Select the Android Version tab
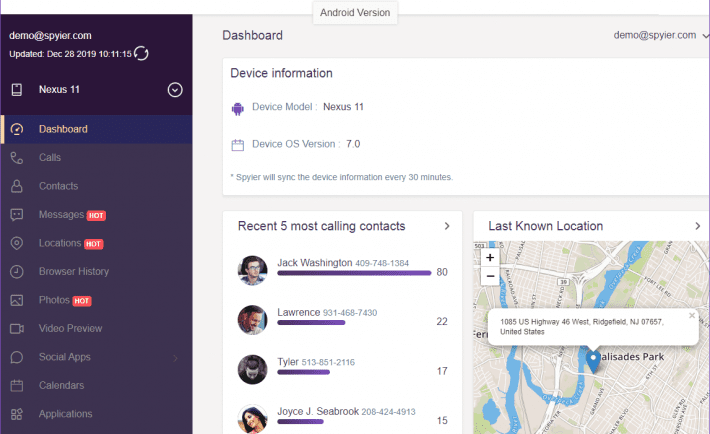The height and width of the screenshot is (434, 710). point(355,13)
